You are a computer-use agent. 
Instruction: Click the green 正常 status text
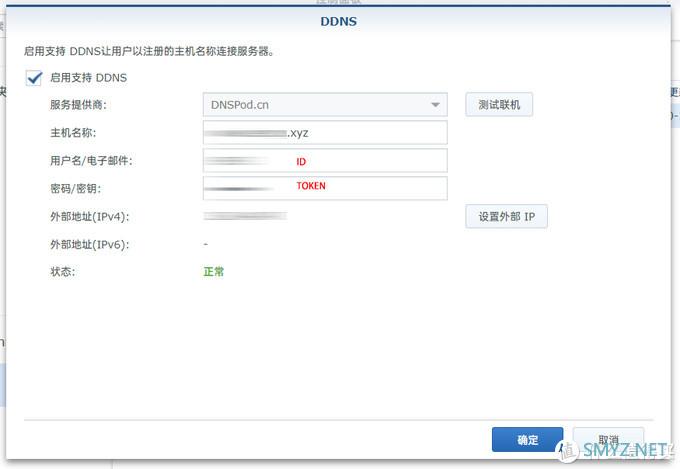coord(214,272)
